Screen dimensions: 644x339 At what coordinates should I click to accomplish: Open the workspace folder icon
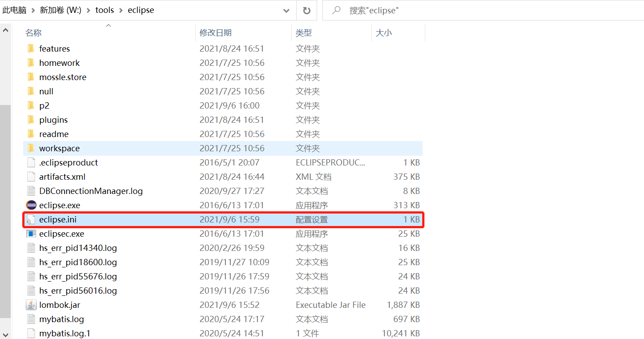30,148
